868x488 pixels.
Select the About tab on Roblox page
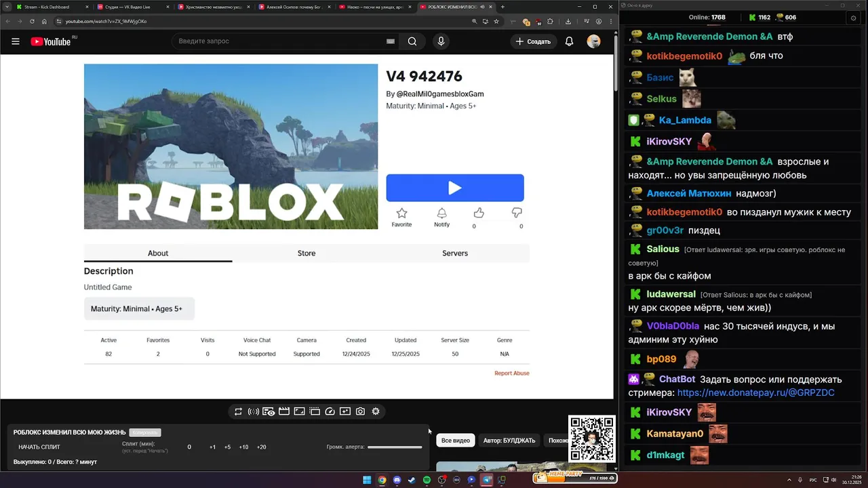tap(158, 253)
